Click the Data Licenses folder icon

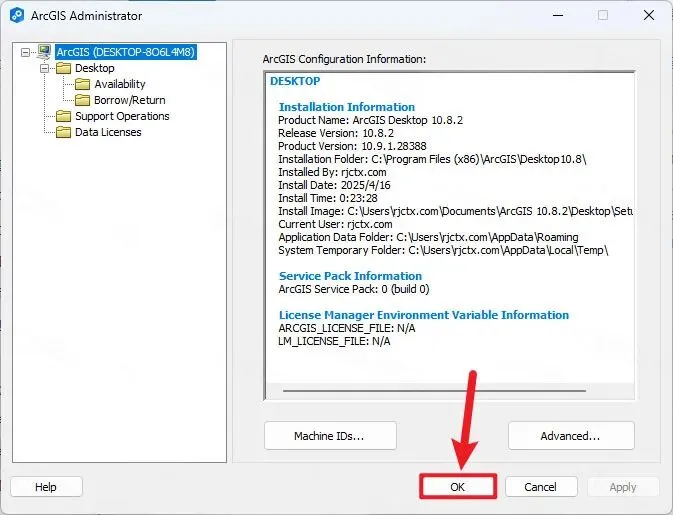[x=64, y=132]
